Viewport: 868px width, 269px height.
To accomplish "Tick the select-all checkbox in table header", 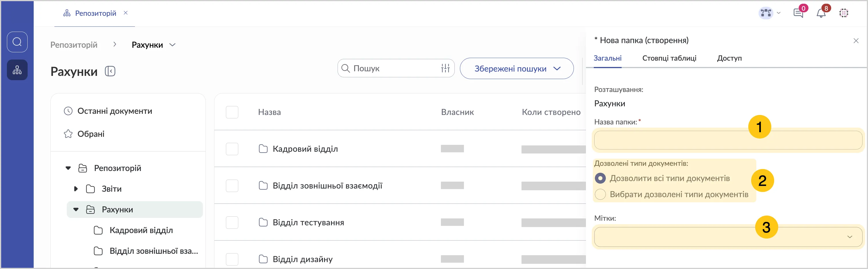I will [x=232, y=112].
